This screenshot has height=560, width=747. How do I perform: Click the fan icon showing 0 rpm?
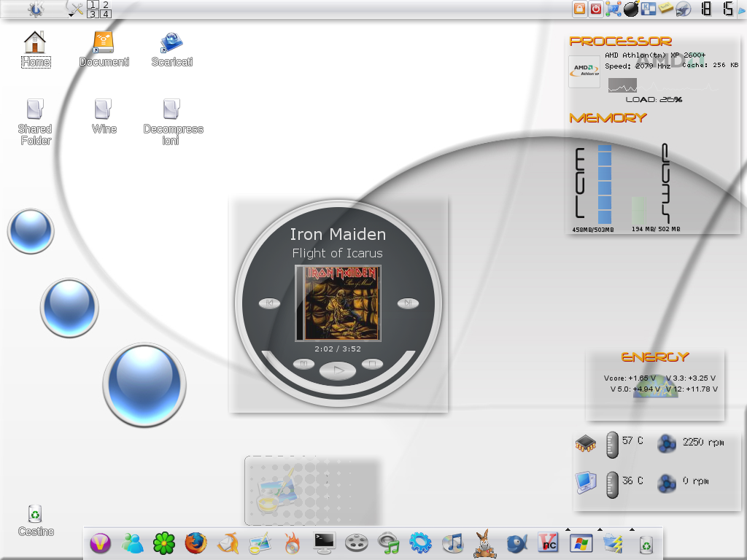point(667,483)
